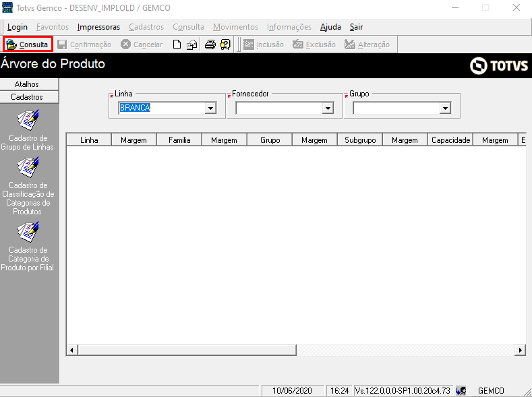The image size is (532, 397).
Task: Open the Consulta menu in menu bar
Action: pos(188,27)
